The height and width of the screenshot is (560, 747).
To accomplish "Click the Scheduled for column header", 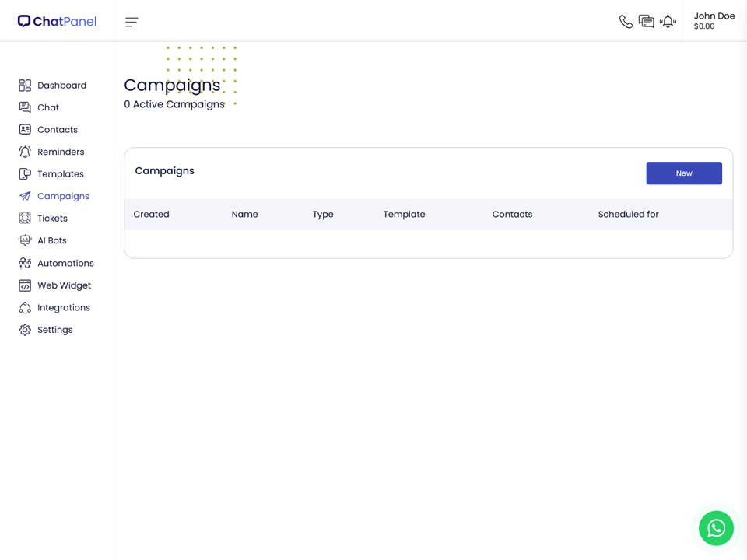I will [629, 215].
